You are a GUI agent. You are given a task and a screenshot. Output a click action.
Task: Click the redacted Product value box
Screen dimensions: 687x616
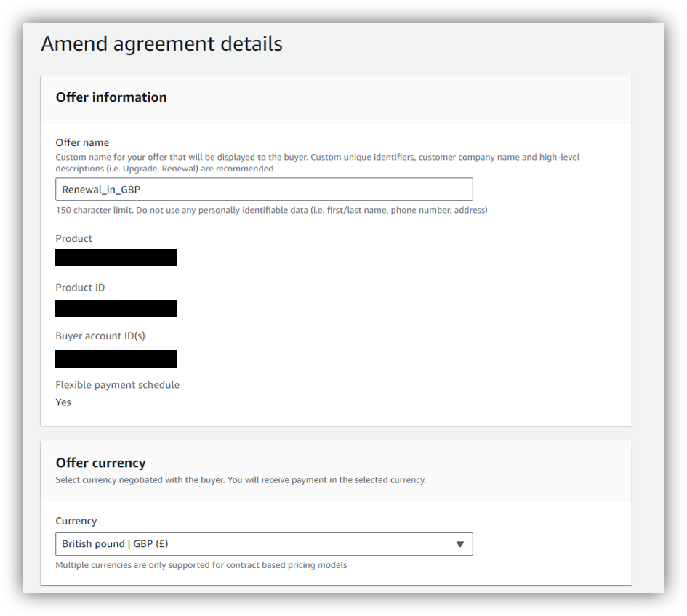116,257
